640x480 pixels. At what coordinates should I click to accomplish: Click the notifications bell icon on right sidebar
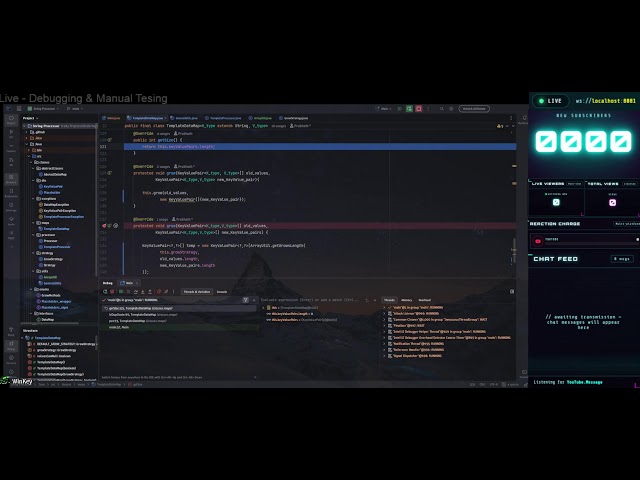coord(524,118)
